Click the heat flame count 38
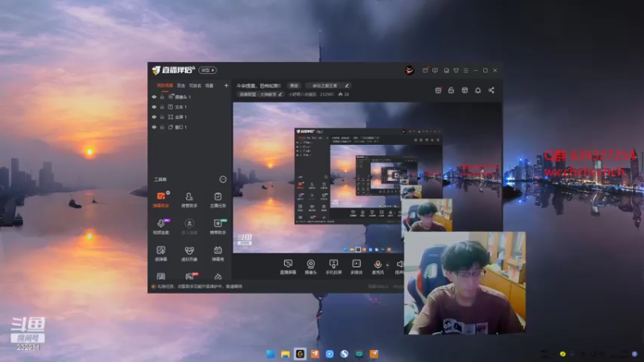The image size is (644, 362). click(344, 94)
